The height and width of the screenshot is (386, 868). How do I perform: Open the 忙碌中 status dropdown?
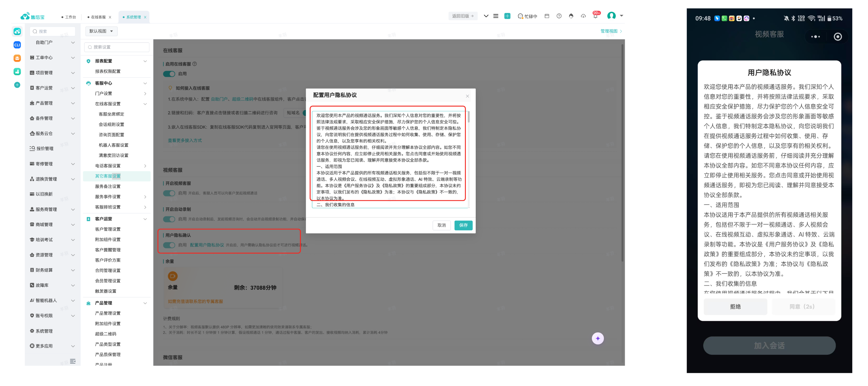point(527,16)
